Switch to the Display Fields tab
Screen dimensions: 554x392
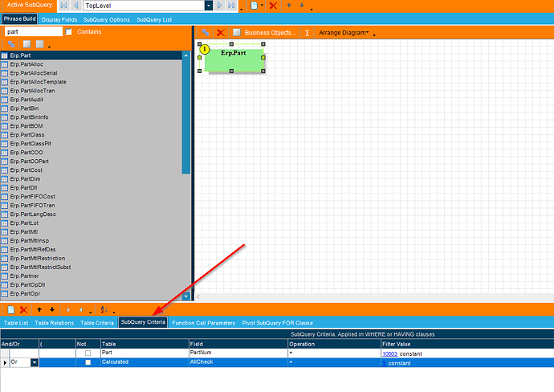[x=59, y=19]
